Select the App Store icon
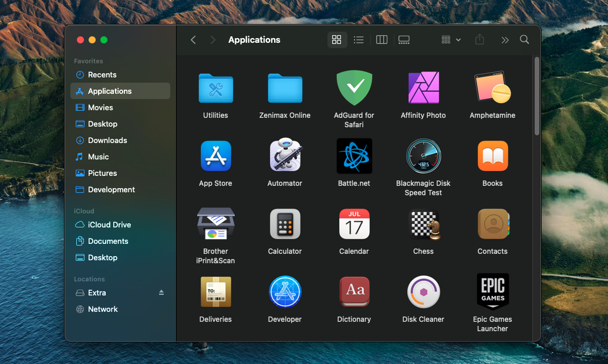The image size is (608, 364). point(215,156)
